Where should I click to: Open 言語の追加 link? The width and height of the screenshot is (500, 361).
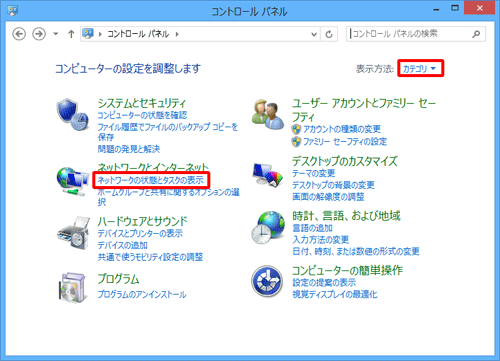click(312, 228)
